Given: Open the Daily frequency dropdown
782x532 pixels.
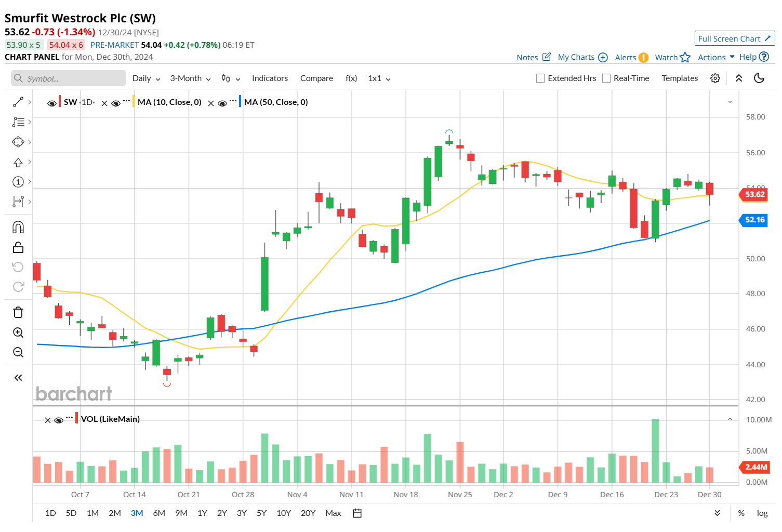Looking at the screenshot, I should pyautogui.click(x=146, y=78).
